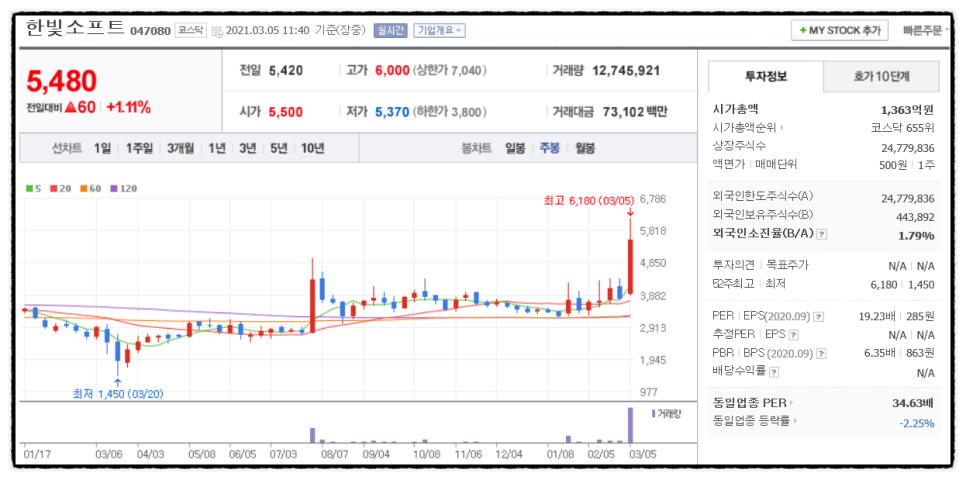Screen dimensions: 966x480
Task: Click the 1.79% foreign ownership ratio
Action: 917,235
